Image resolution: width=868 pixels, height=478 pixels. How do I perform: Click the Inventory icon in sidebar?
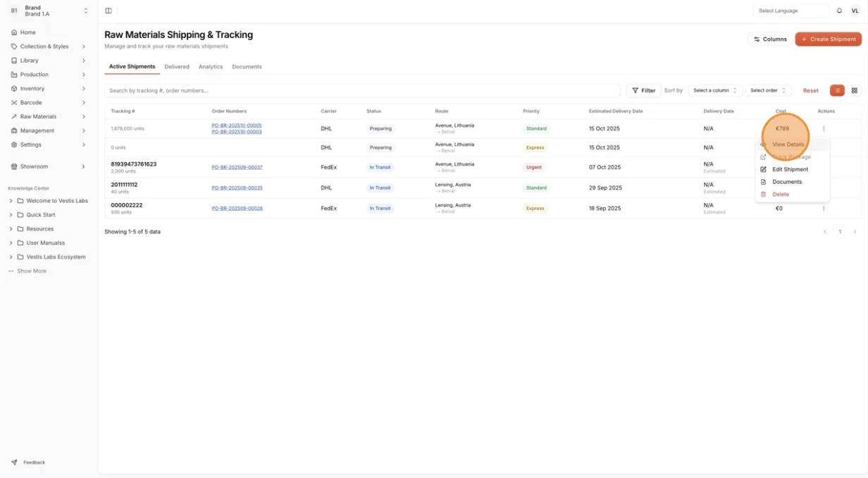pos(14,89)
